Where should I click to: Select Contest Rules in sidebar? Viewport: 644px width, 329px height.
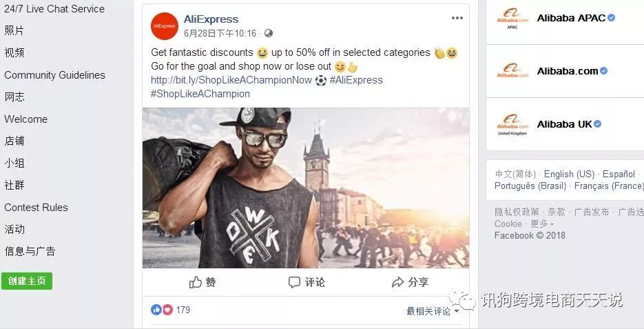pyautogui.click(x=36, y=208)
